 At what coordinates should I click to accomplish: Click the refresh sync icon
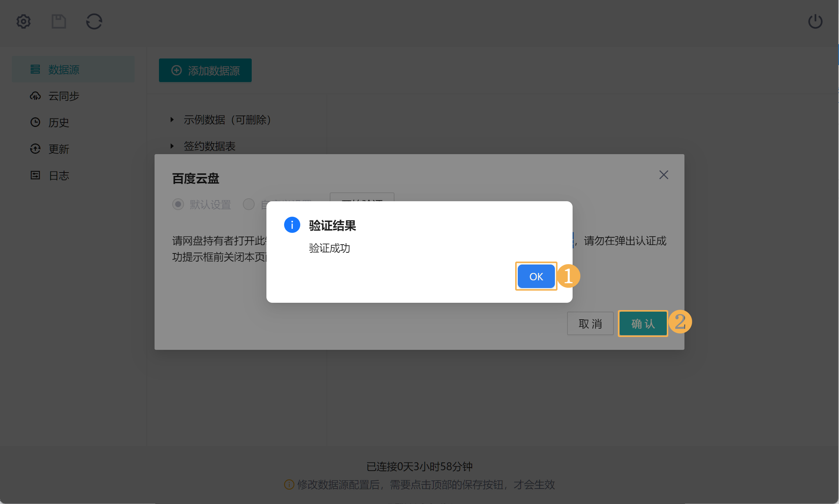point(94,21)
